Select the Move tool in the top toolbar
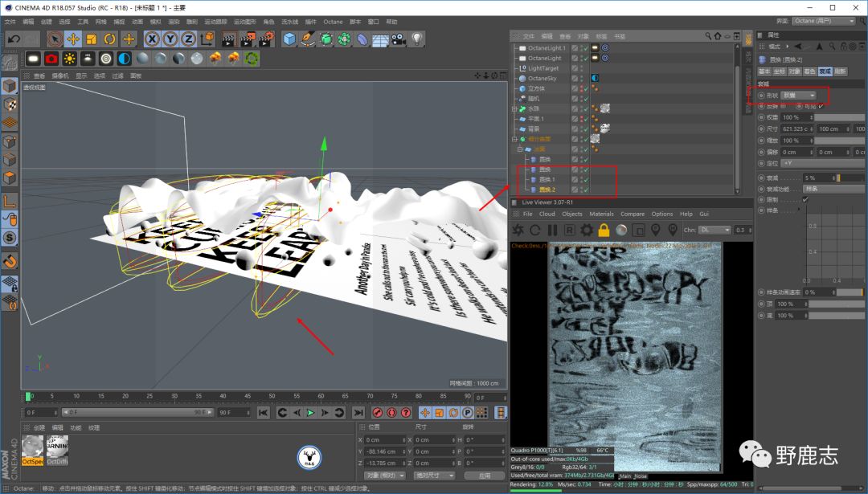The width and height of the screenshot is (868, 494). pos(73,39)
